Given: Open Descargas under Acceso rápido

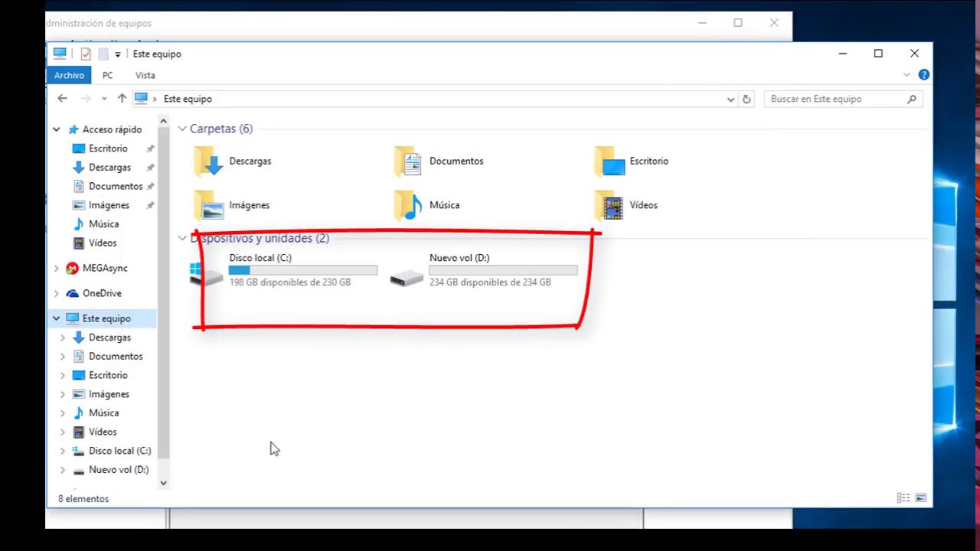Looking at the screenshot, I should 109,168.
